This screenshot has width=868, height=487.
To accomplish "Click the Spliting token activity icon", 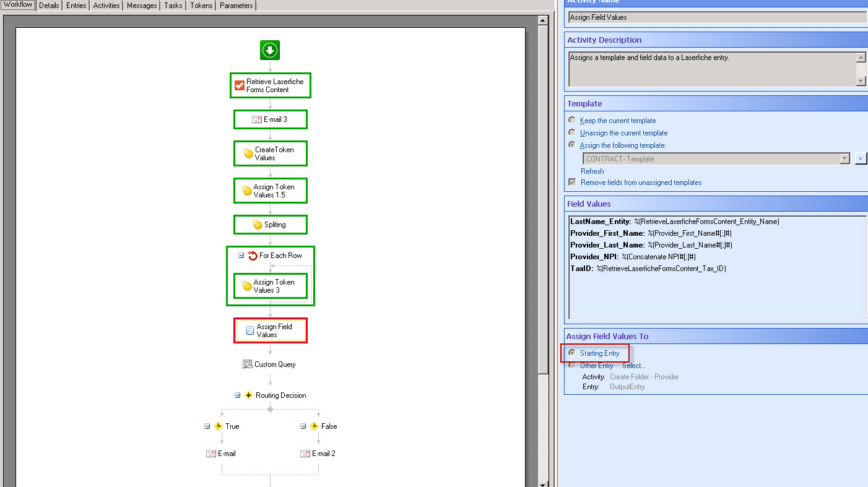I will (258, 225).
